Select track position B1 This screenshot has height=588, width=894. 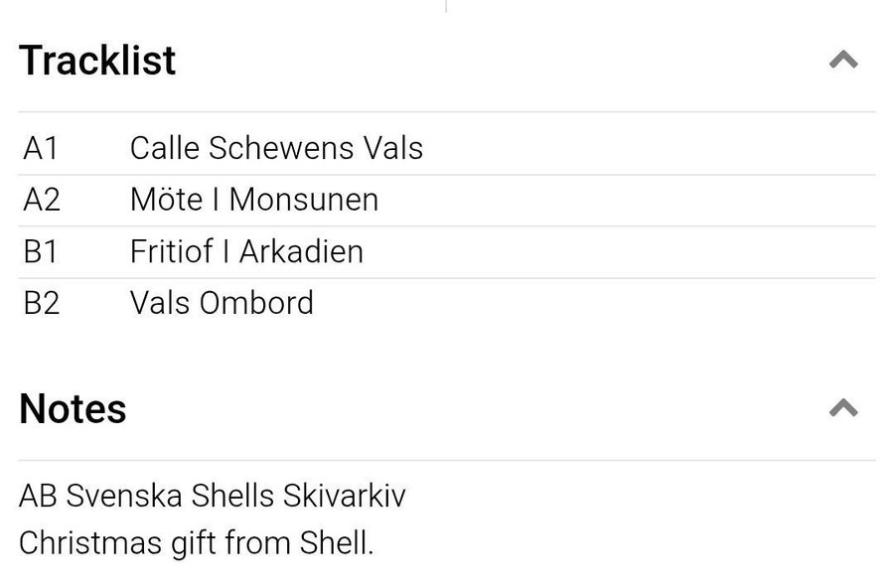[x=42, y=251]
